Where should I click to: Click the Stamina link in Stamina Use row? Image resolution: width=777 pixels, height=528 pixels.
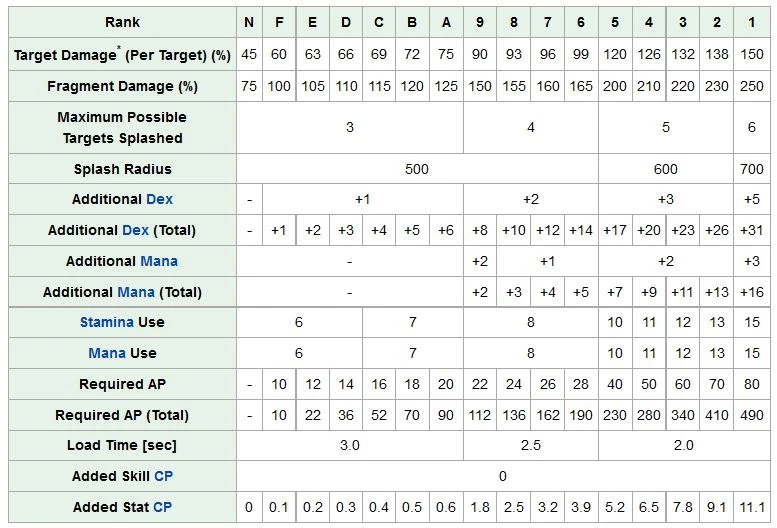[107, 322]
